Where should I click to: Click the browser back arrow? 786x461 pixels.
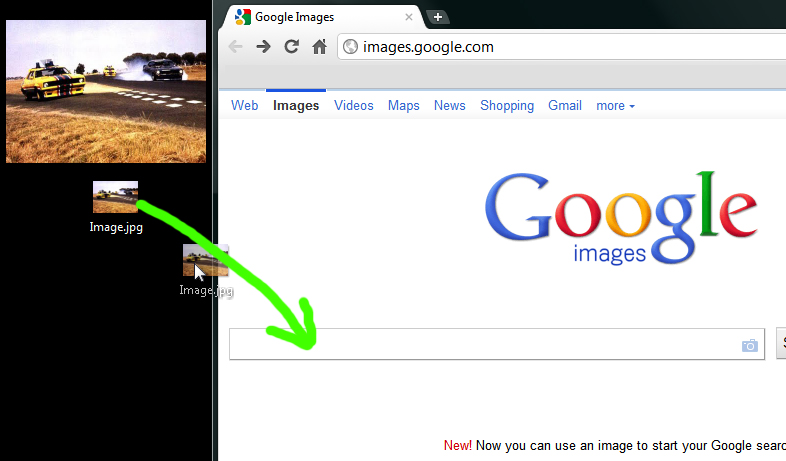tap(235, 47)
